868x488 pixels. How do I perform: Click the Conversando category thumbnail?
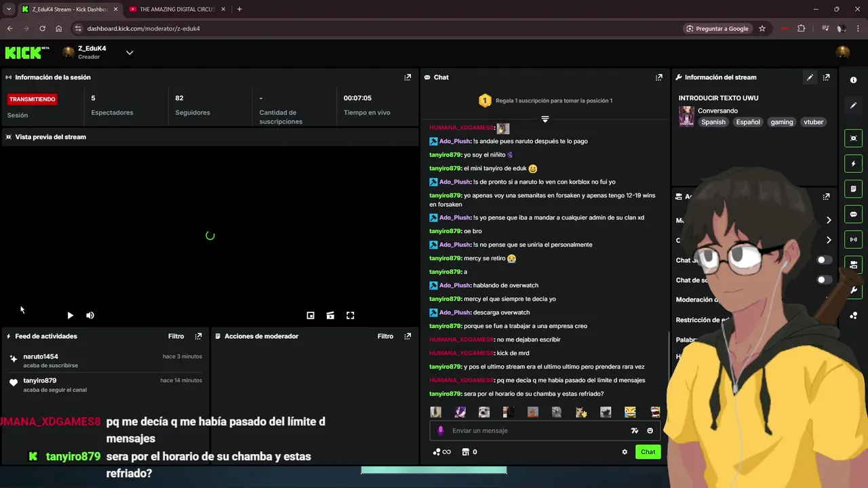point(686,116)
